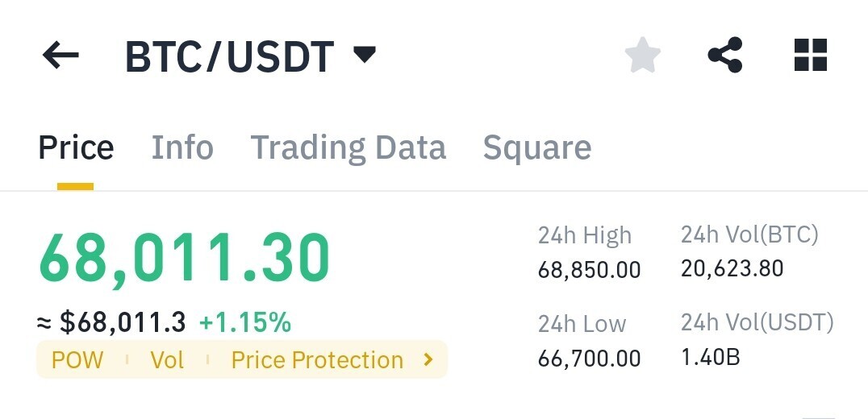Tap the 24h High value 68,850.00
The width and height of the screenshot is (868, 419).
pyautogui.click(x=589, y=270)
